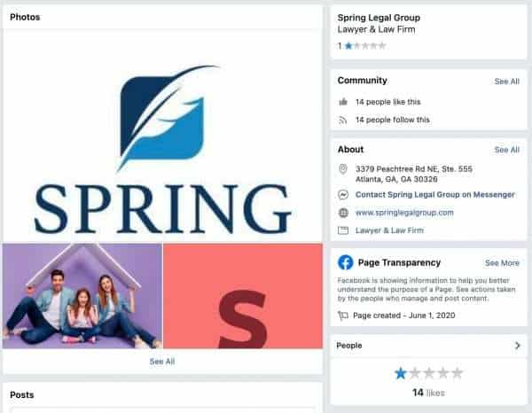Open See All in the Community section
Image resolution: width=532 pixels, height=413 pixels.
[x=506, y=82]
